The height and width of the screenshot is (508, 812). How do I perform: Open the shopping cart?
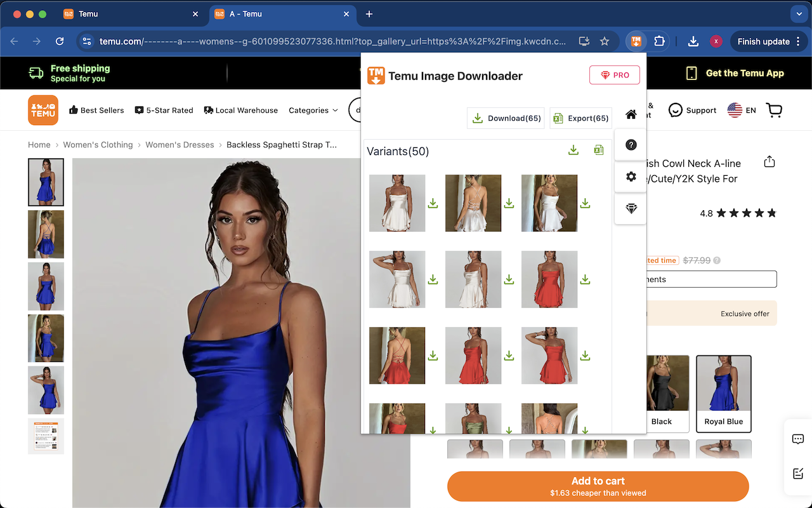coord(774,110)
